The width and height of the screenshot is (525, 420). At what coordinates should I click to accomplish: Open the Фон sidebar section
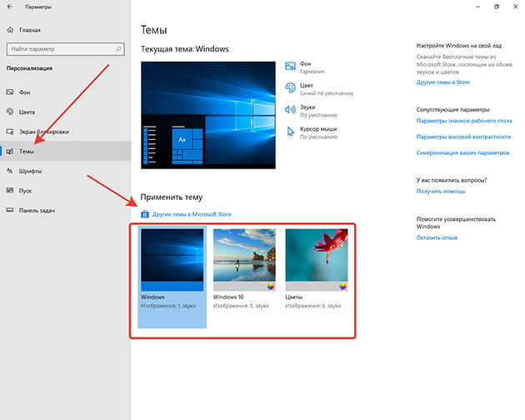tap(65, 92)
